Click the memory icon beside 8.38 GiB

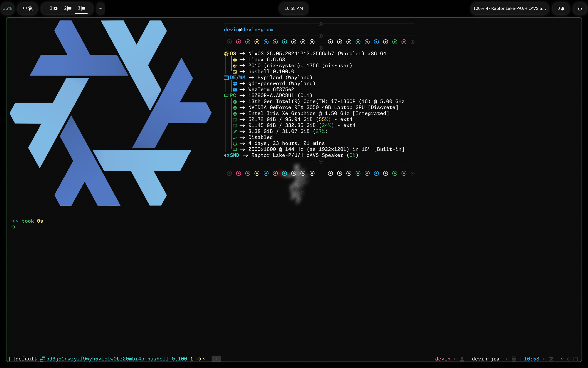pyautogui.click(x=235, y=132)
